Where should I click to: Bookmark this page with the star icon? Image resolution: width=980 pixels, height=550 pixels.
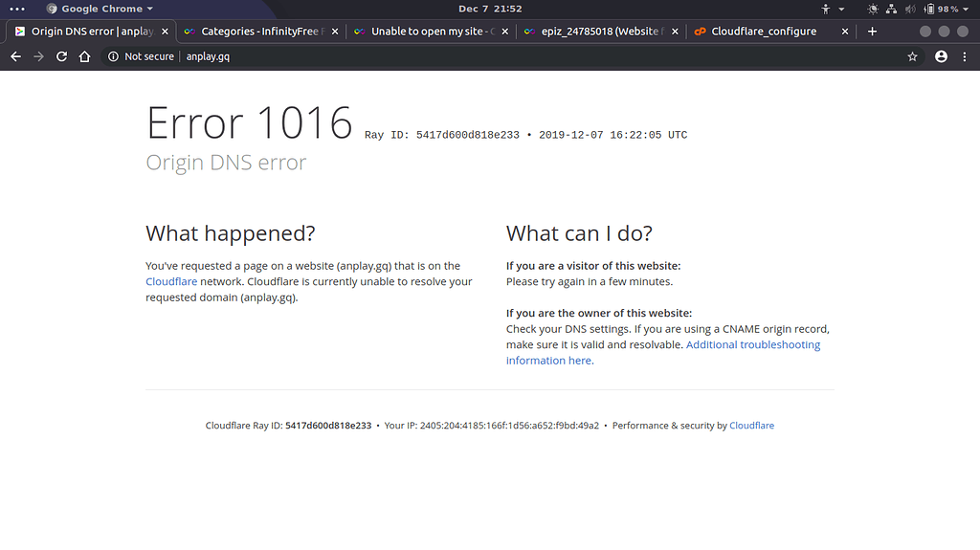(x=912, y=56)
